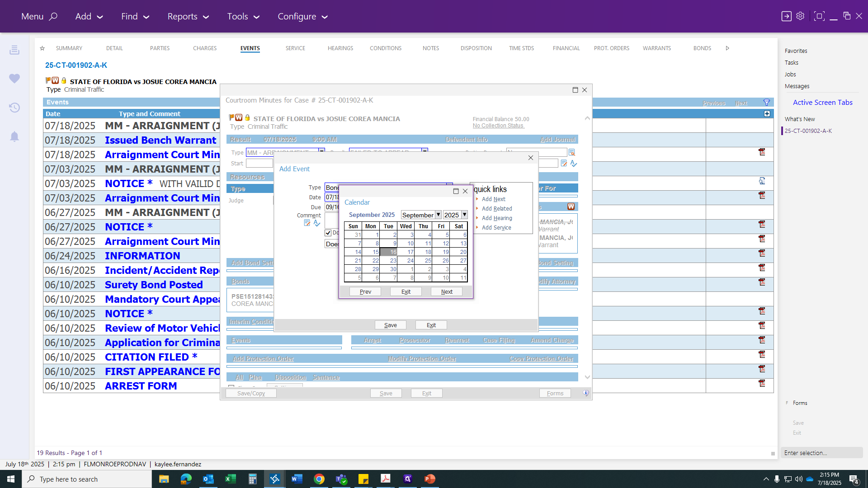Click Add Next quick link
The height and width of the screenshot is (488, 868).
point(493,199)
